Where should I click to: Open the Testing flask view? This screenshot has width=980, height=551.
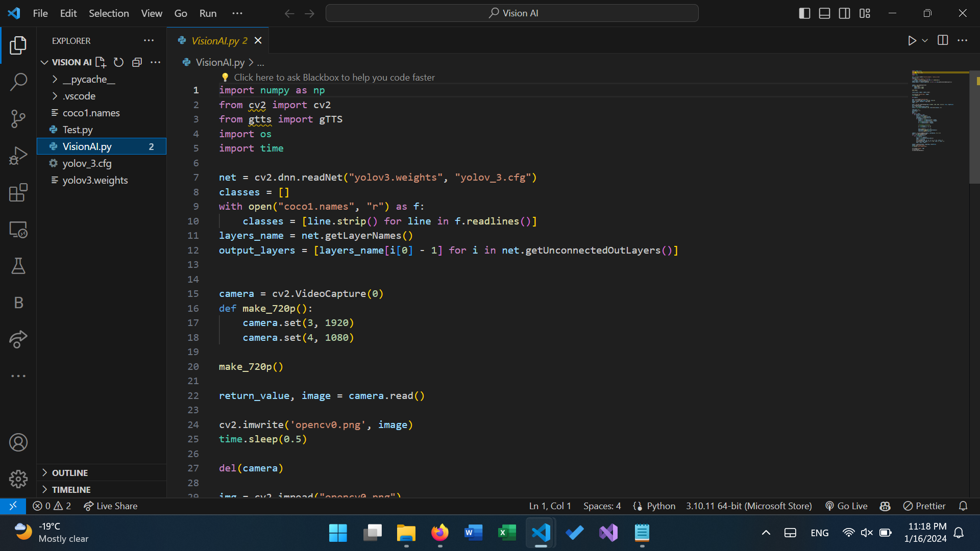pyautogui.click(x=18, y=266)
